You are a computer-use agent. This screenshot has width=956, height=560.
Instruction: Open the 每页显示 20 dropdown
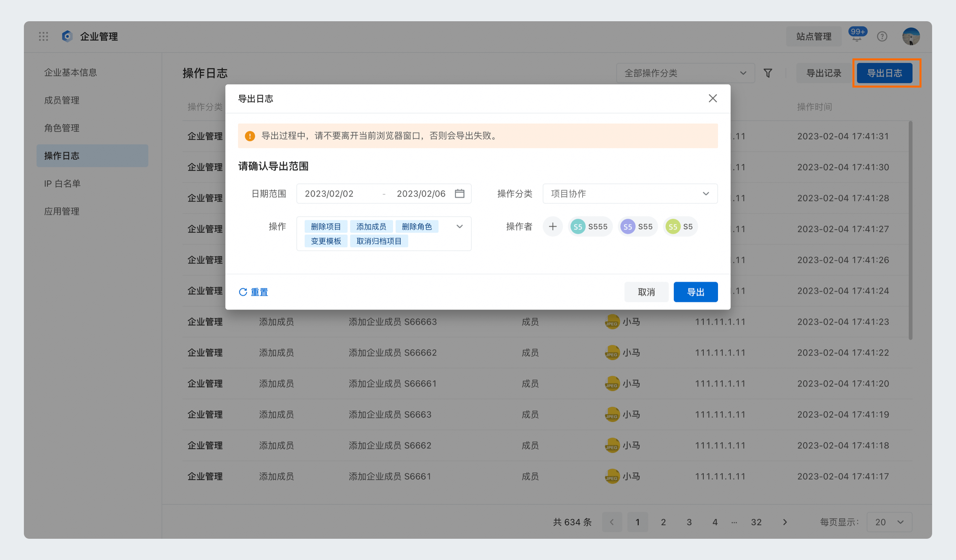pyautogui.click(x=889, y=522)
